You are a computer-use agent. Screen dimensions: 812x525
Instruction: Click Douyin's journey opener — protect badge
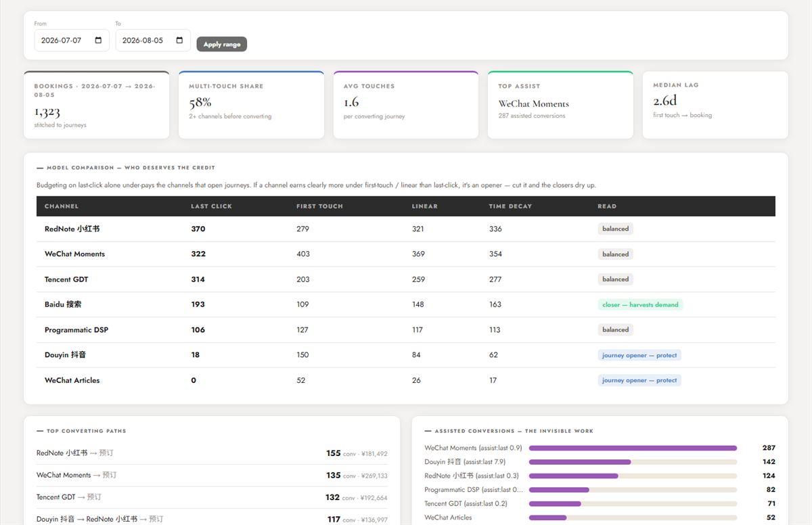[x=639, y=355]
